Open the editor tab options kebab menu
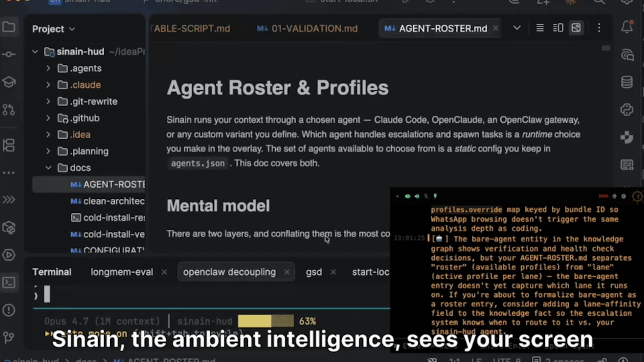Viewport: 644px width, 362px height. click(x=599, y=28)
